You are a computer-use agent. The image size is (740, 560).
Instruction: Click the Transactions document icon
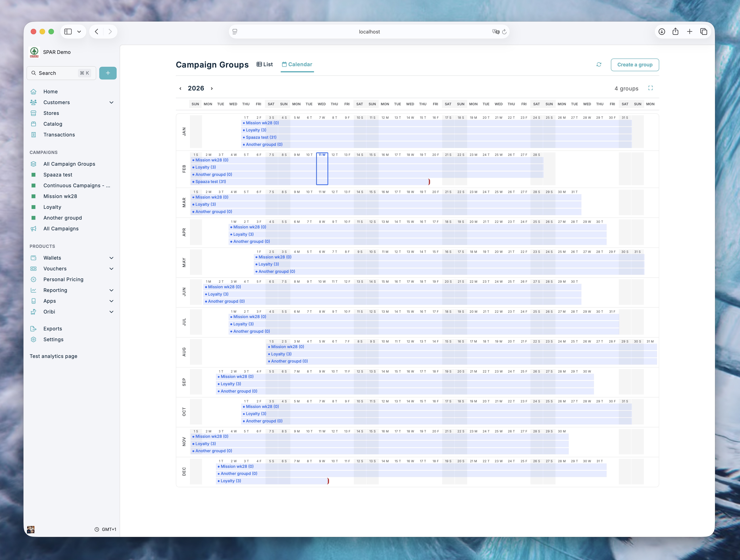[34, 135]
